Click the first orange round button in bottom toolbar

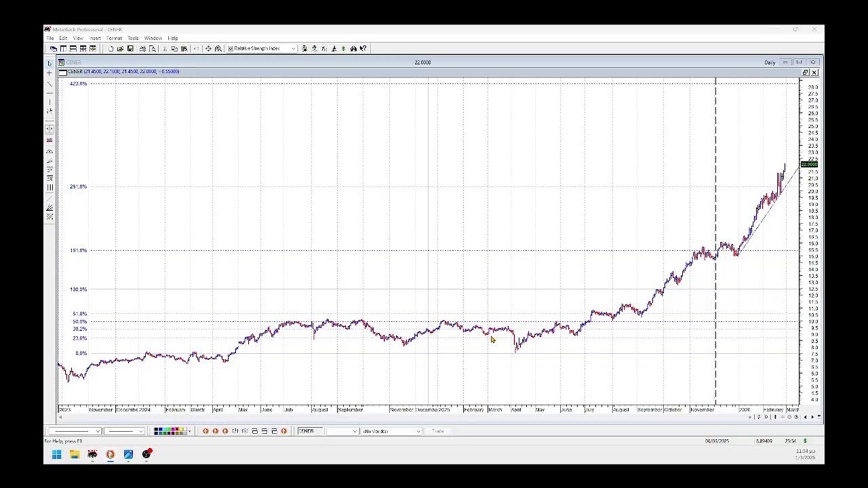(205, 431)
